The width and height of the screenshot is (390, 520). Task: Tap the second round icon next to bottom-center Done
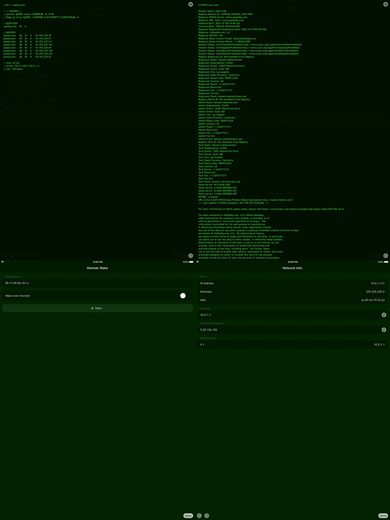coord(207,516)
